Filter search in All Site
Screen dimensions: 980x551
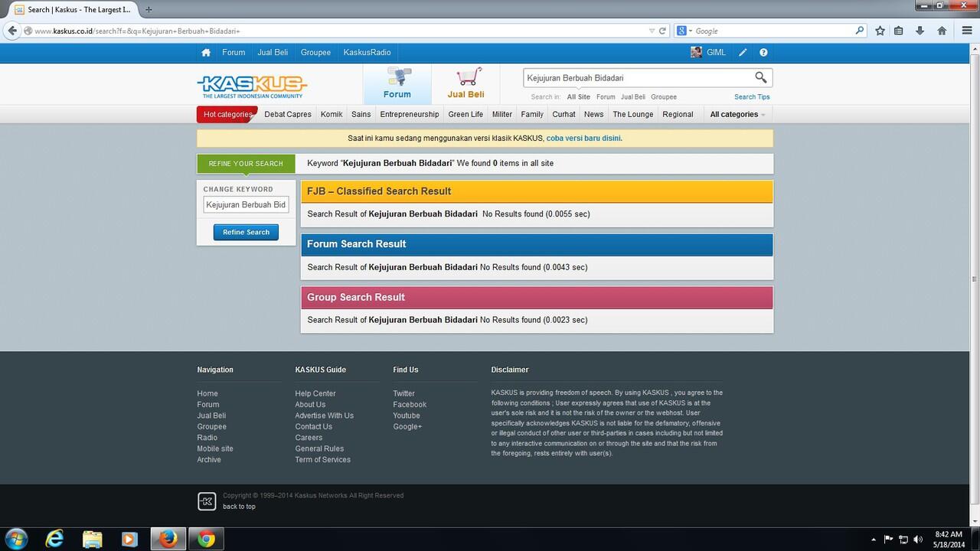[579, 97]
